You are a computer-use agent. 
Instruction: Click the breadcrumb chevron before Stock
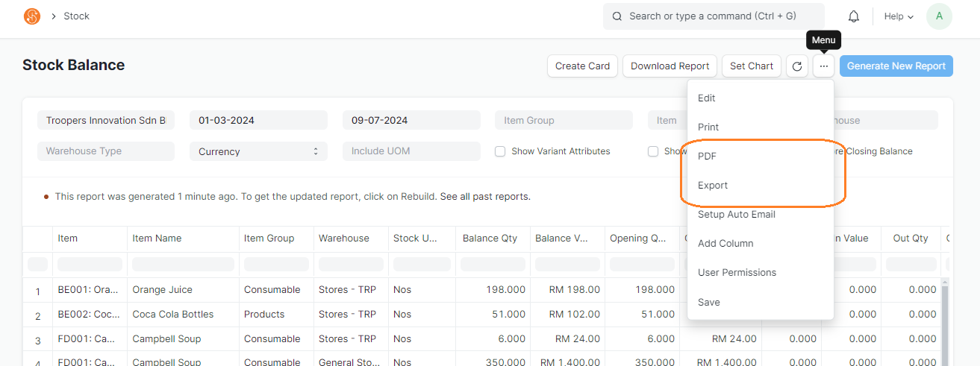click(x=54, y=16)
